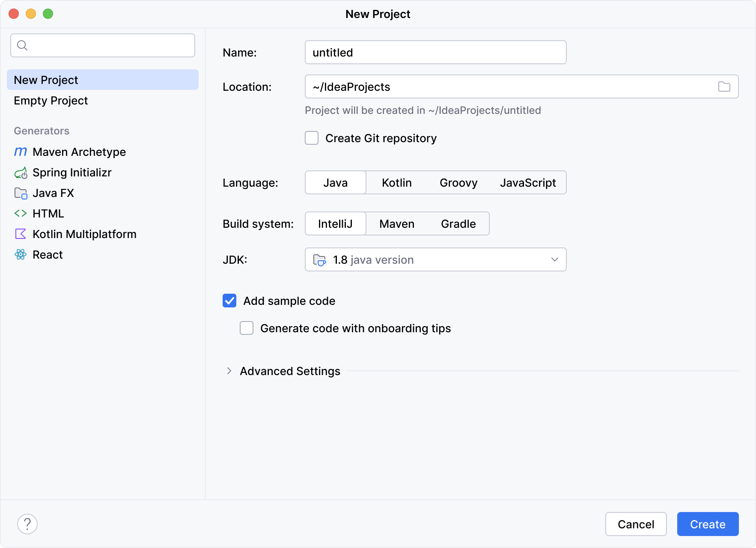The image size is (756, 548).
Task: Open help with the question mark icon
Action: point(27,524)
